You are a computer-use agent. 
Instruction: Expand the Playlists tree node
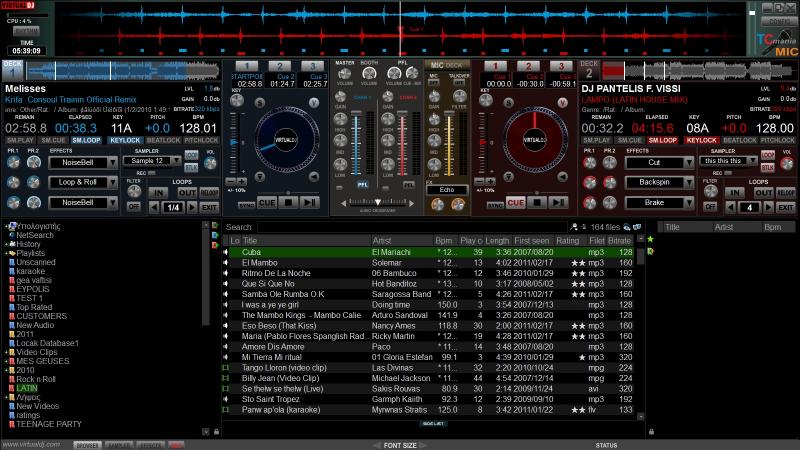pos(7,253)
